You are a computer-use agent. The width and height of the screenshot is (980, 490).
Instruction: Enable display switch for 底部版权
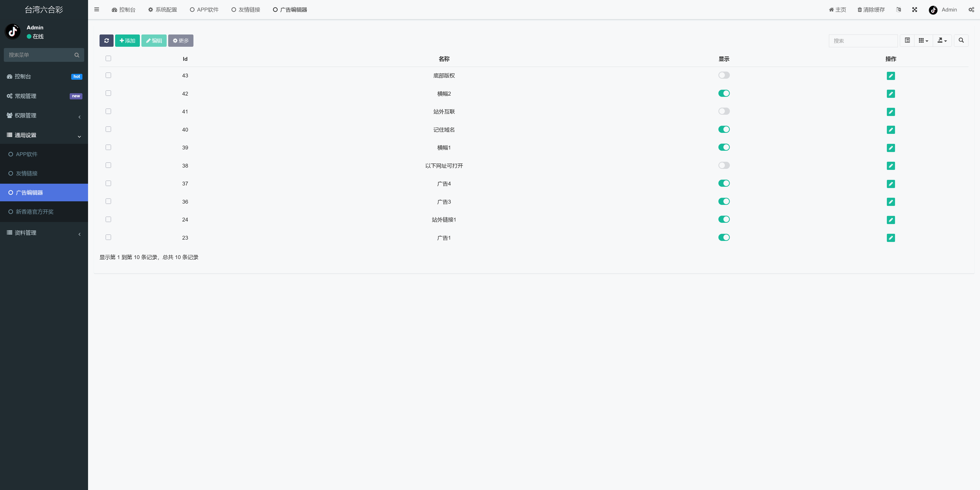pos(724,75)
